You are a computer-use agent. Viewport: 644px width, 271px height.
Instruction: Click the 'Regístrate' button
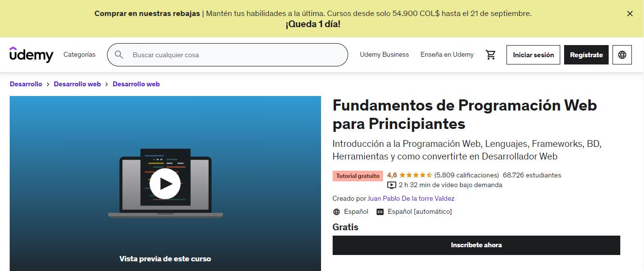coord(586,55)
